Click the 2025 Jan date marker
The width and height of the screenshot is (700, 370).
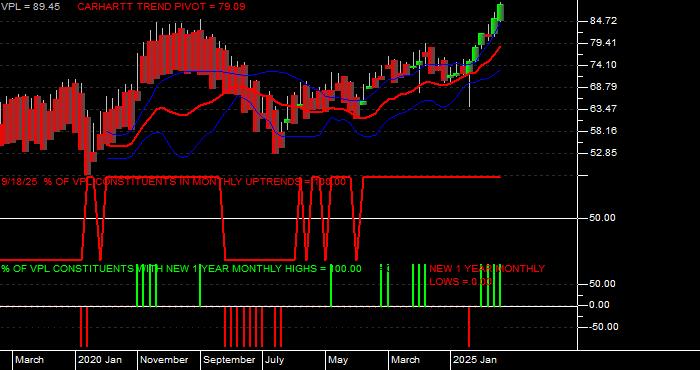[x=475, y=360]
